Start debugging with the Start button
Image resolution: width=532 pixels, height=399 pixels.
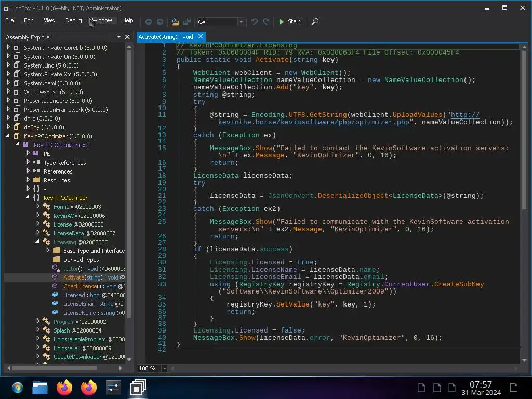(289, 21)
